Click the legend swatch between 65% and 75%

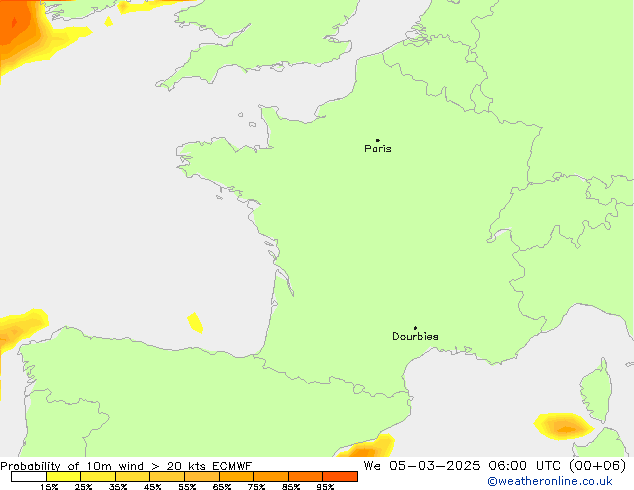pos(237,477)
